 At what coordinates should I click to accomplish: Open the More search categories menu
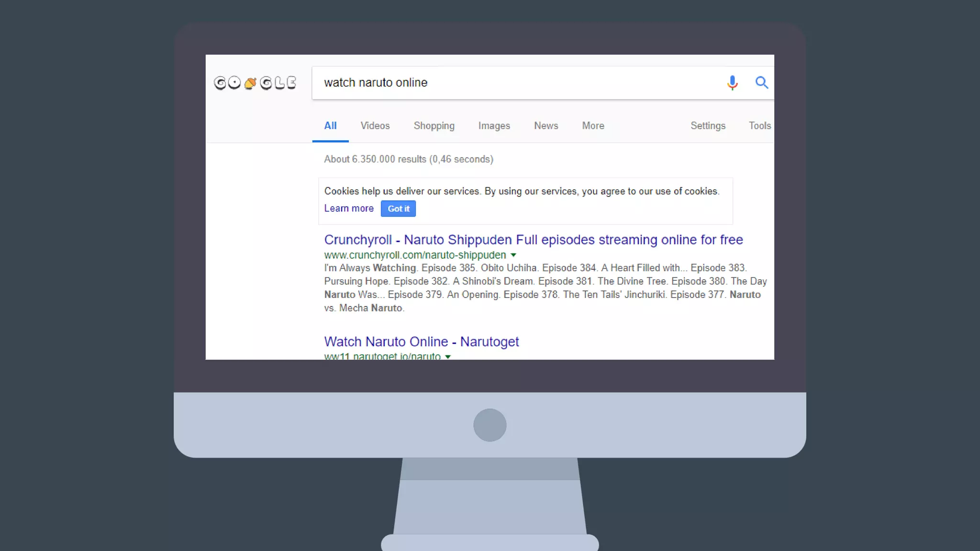(x=593, y=126)
